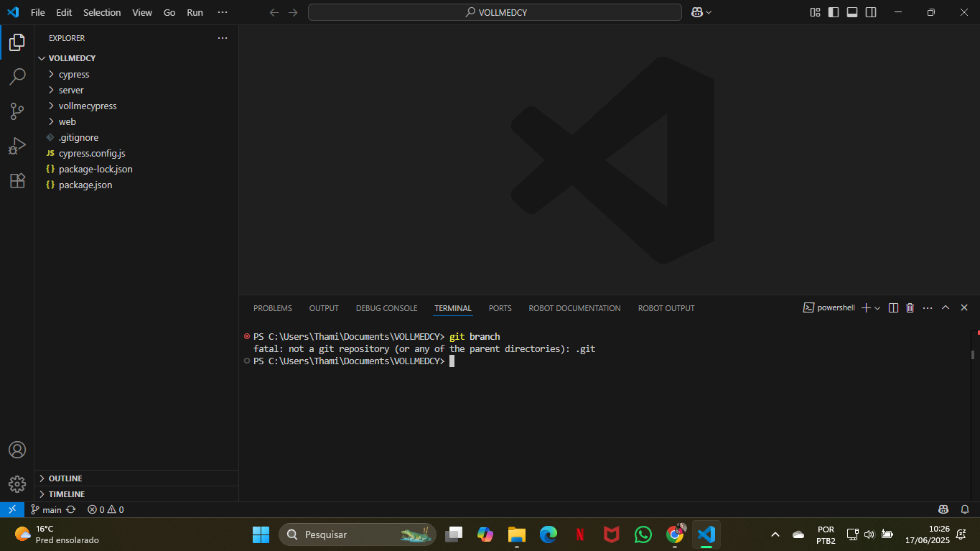Screen dimensions: 980x551
Task: Switch to the Output tab
Action: click(x=324, y=308)
